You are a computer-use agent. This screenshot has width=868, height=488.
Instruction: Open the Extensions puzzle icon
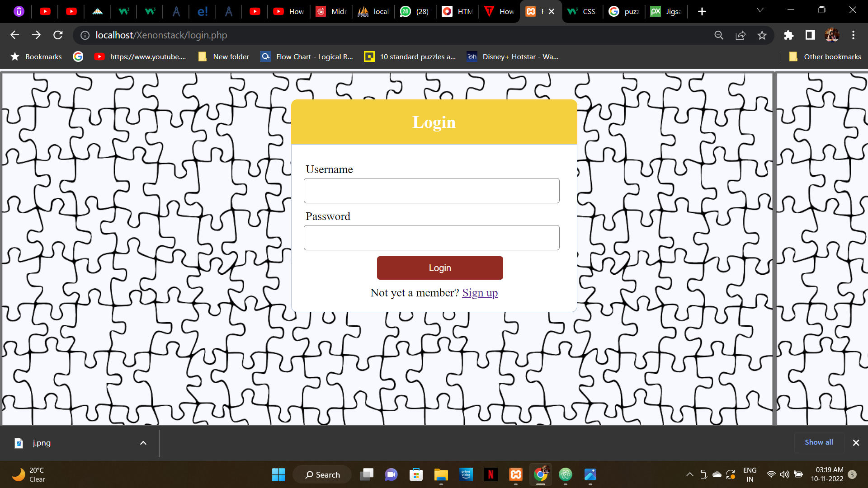click(788, 35)
